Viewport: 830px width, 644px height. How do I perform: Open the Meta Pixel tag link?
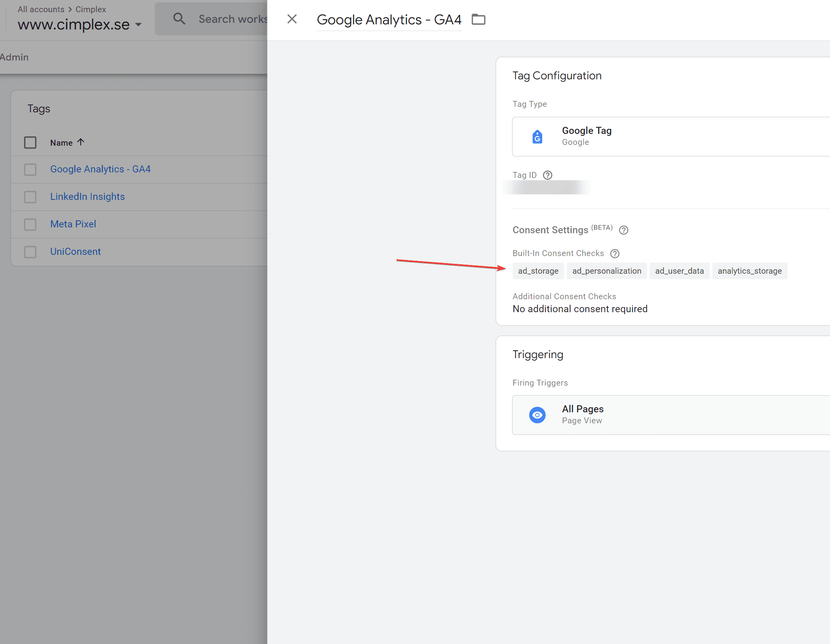point(73,224)
